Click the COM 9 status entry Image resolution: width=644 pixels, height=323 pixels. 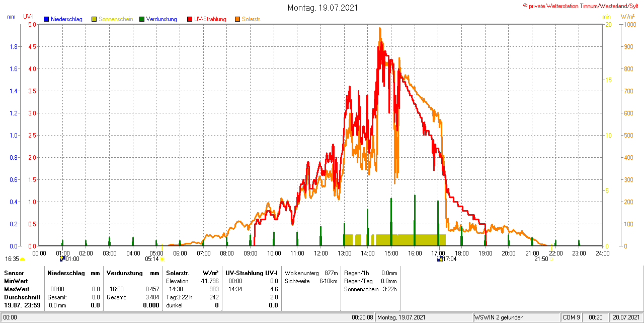pyautogui.click(x=572, y=317)
